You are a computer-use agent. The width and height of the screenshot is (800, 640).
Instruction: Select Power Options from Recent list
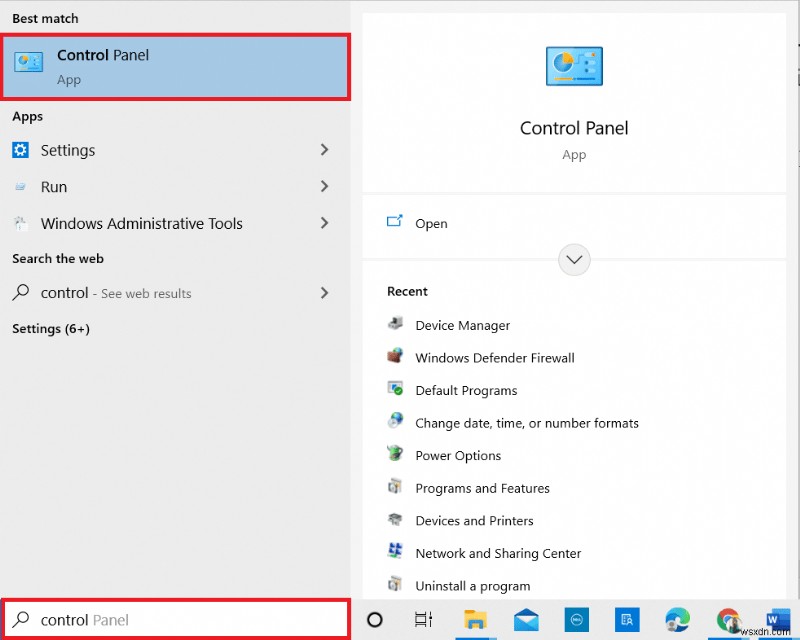[459, 455]
